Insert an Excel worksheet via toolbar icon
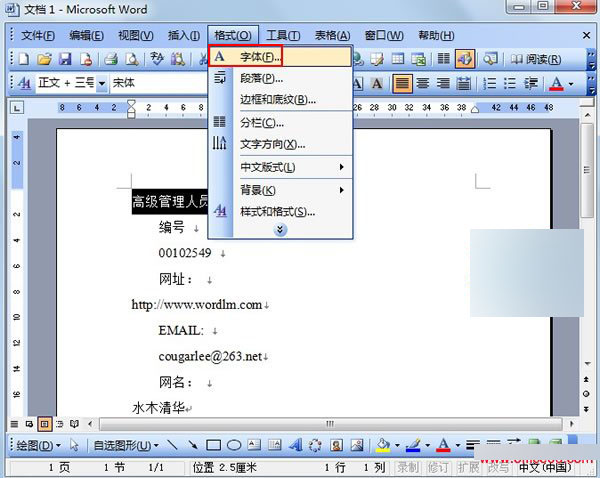This screenshot has height=478, width=600. (x=419, y=59)
